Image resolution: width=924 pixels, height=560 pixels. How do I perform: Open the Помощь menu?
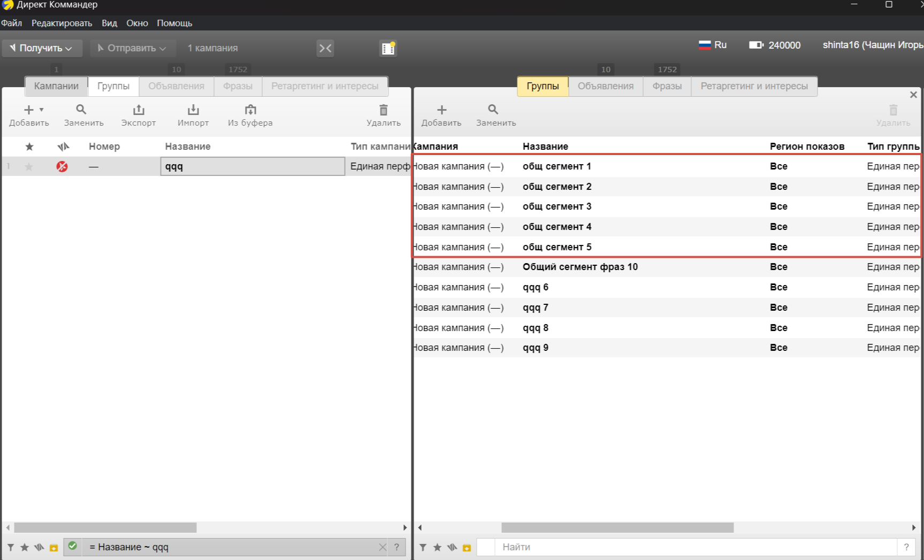click(x=174, y=23)
